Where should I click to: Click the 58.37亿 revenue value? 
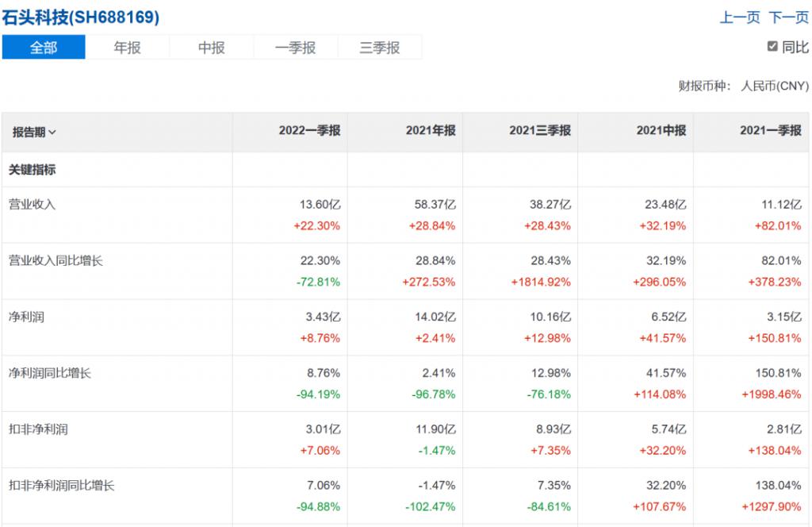435,205
